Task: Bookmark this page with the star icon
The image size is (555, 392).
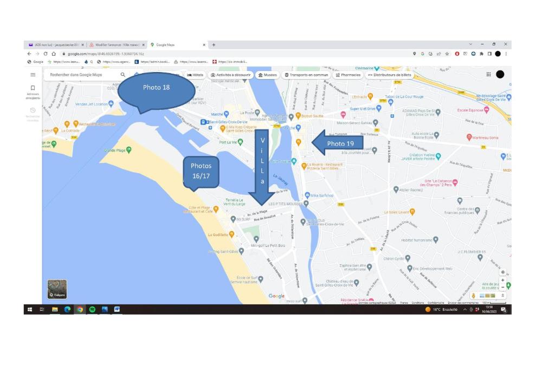Action: tap(447, 54)
